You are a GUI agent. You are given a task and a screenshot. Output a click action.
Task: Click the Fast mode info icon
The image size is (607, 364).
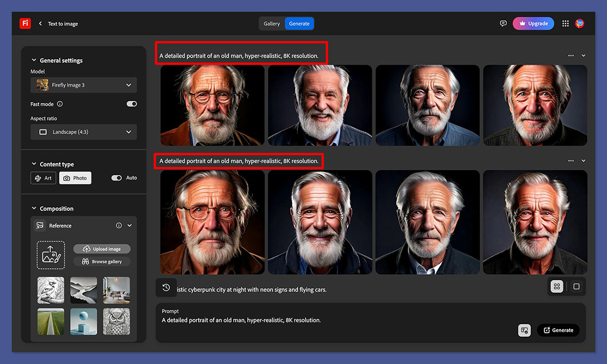(x=60, y=104)
